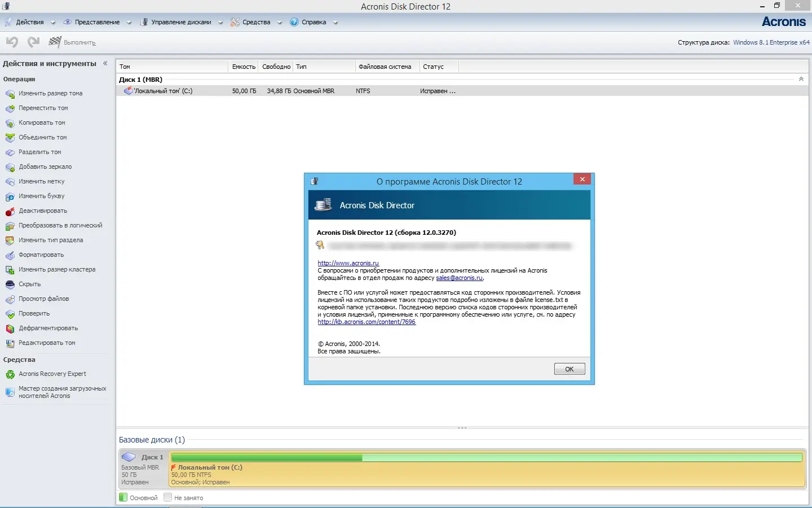The width and height of the screenshot is (812, 508).
Task: Click the 'Не занято' legend swatch
Action: tap(167, 497)
